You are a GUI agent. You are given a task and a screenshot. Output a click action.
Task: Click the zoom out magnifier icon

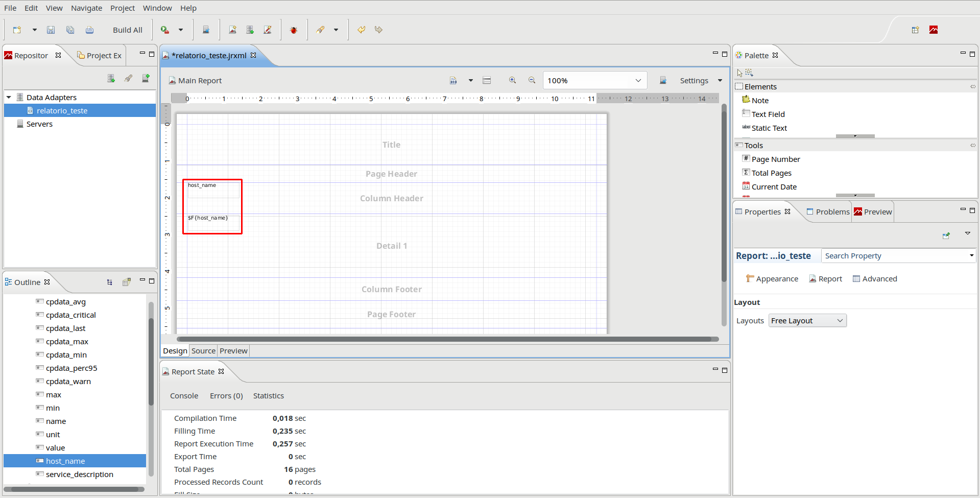click(x=532, y=81)
